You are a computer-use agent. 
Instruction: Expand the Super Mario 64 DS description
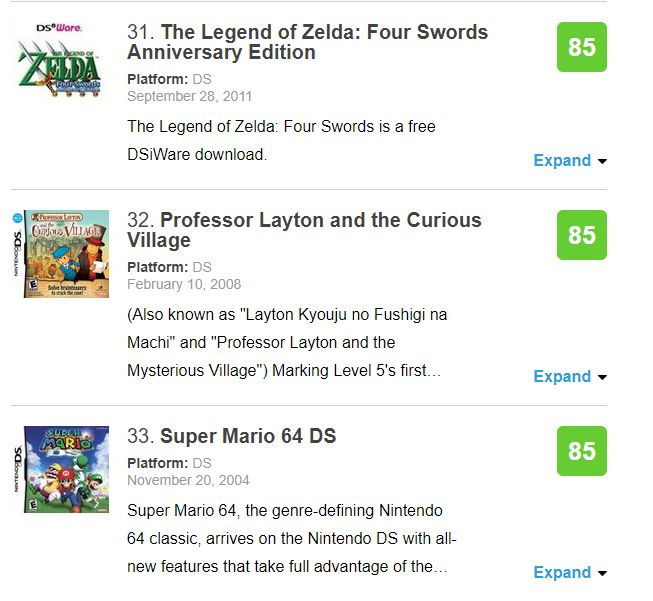click(562, 573)
